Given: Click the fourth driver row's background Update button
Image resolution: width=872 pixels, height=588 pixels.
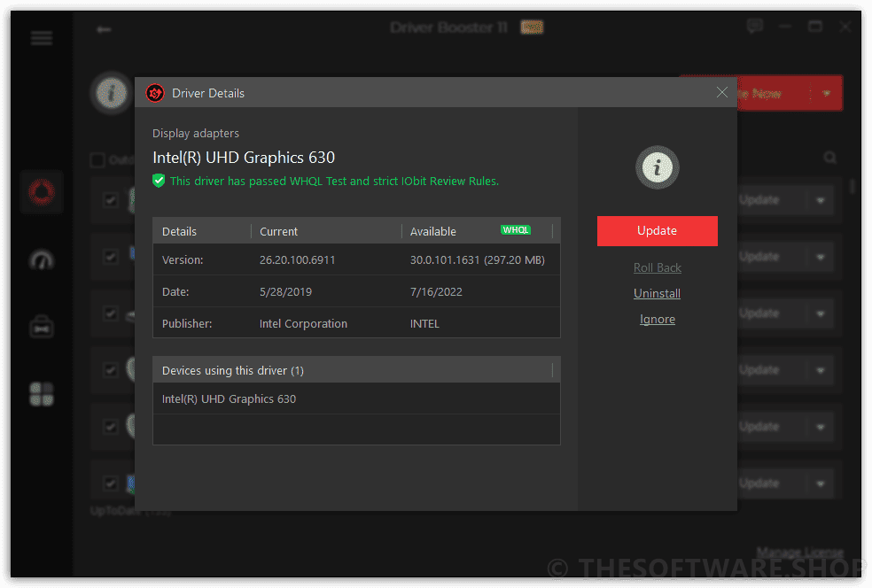Looking at the screenshot, I should coord(772,370).
